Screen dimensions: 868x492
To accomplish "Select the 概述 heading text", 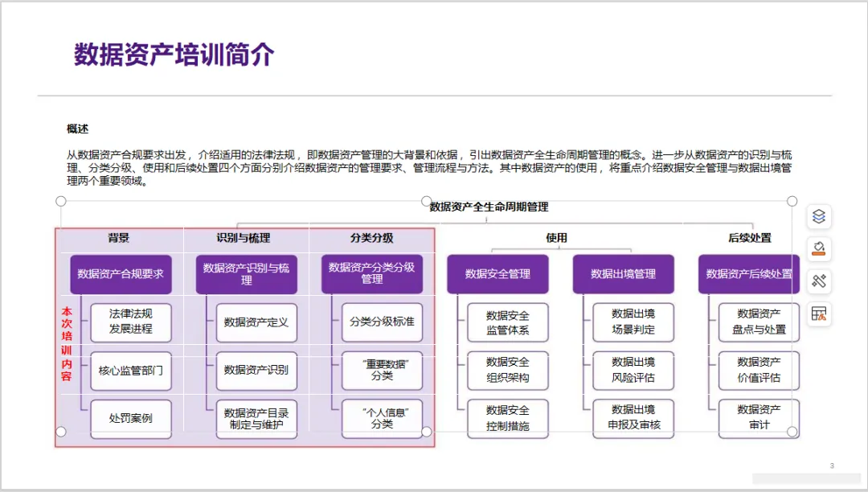I will 77,129.
